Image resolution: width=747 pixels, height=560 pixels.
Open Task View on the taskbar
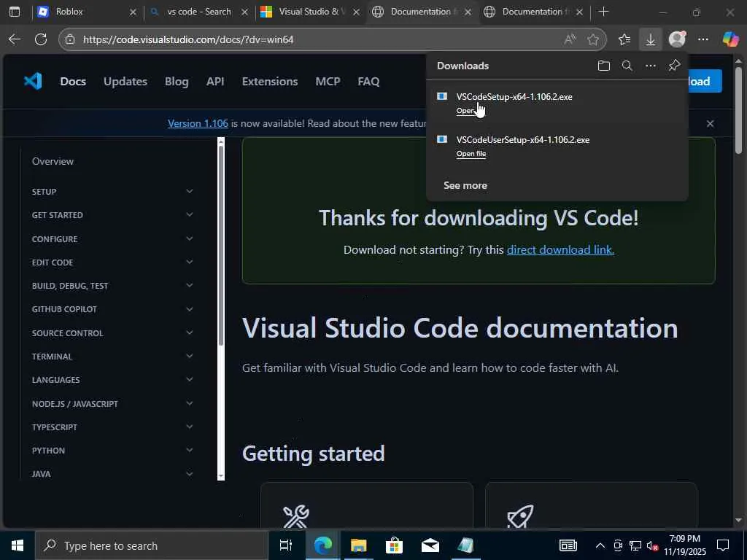coord(286,545)
